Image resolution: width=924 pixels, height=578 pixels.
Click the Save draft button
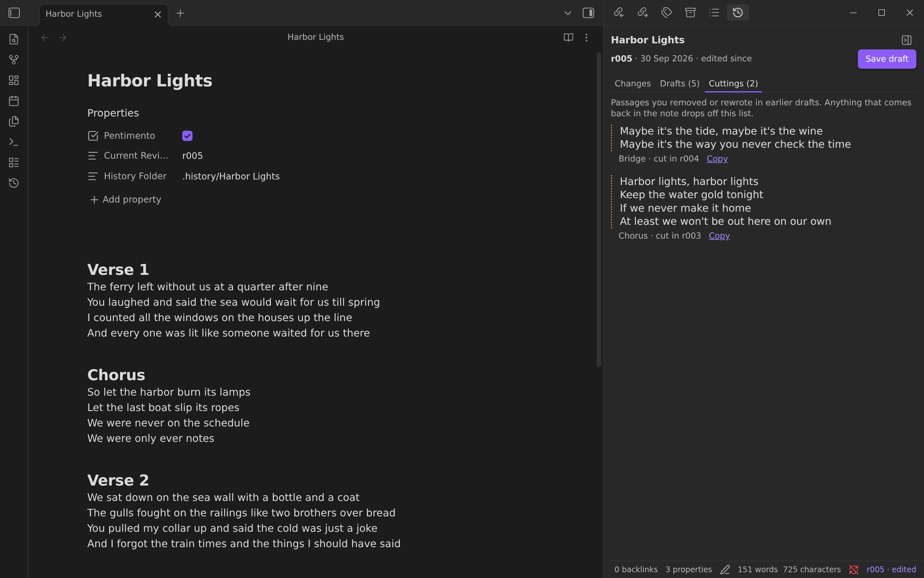point(886,59)
